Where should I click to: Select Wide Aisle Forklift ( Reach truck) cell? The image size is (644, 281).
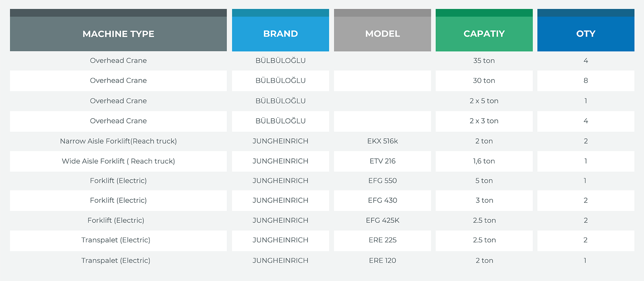pyautogui.click(x=118, y=161)
